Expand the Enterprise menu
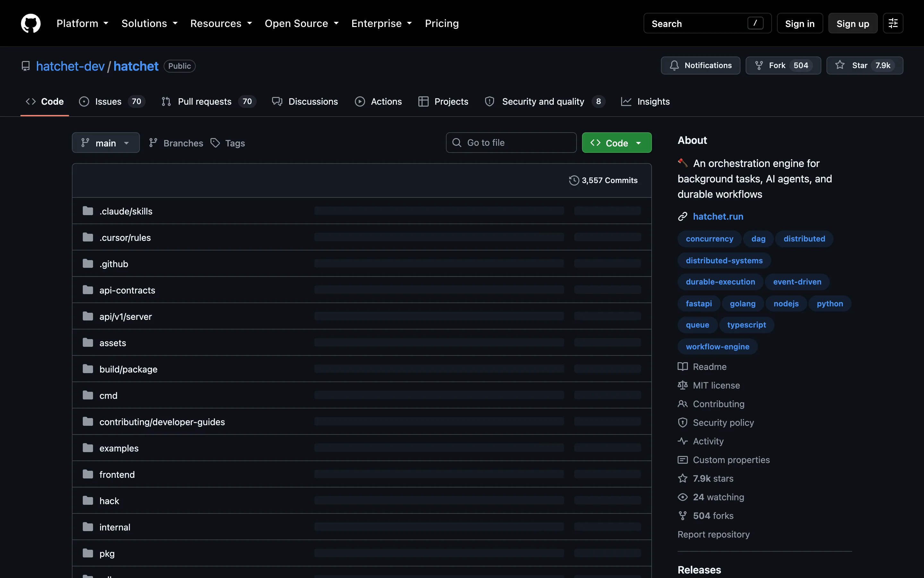 tap(381, 23)
